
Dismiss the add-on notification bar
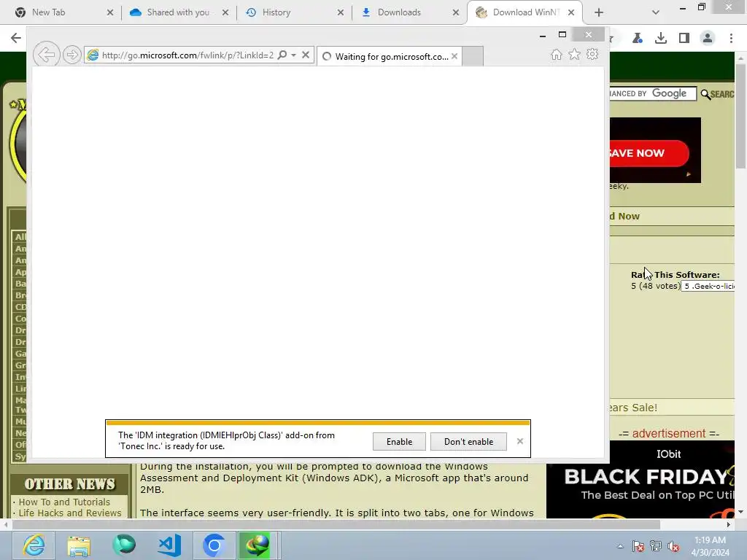519,441
